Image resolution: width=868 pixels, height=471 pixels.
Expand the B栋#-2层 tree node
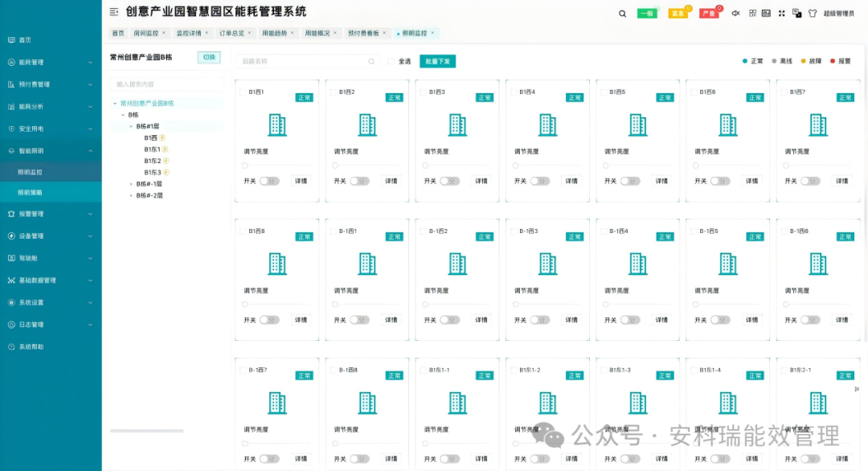click(x=131, y=195)
